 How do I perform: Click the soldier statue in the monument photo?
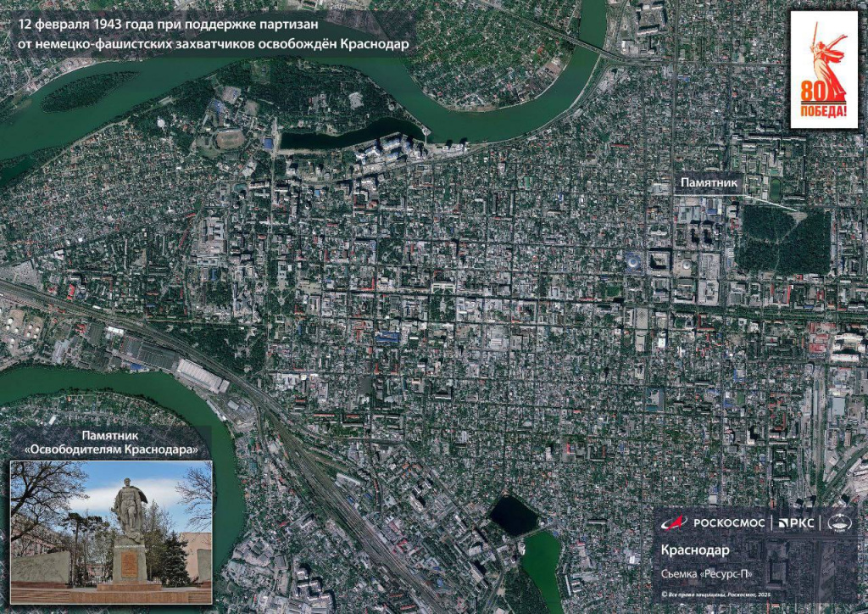tap(129, 508)
